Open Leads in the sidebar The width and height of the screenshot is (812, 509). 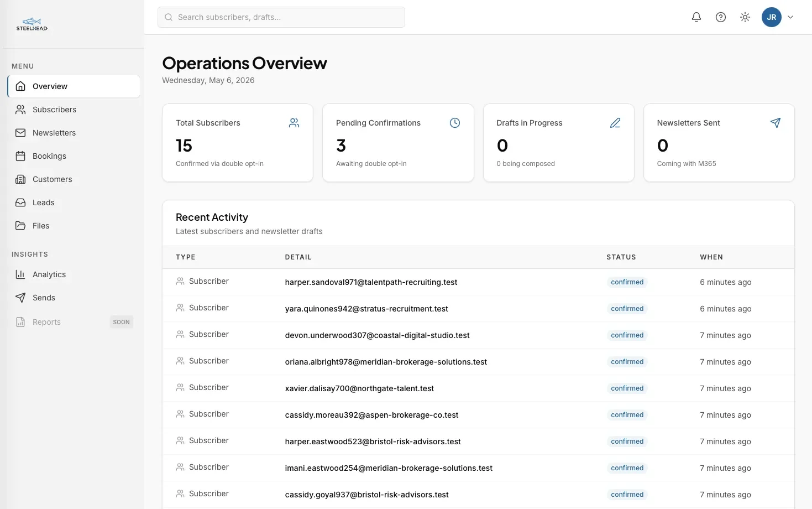coord(74,202)
